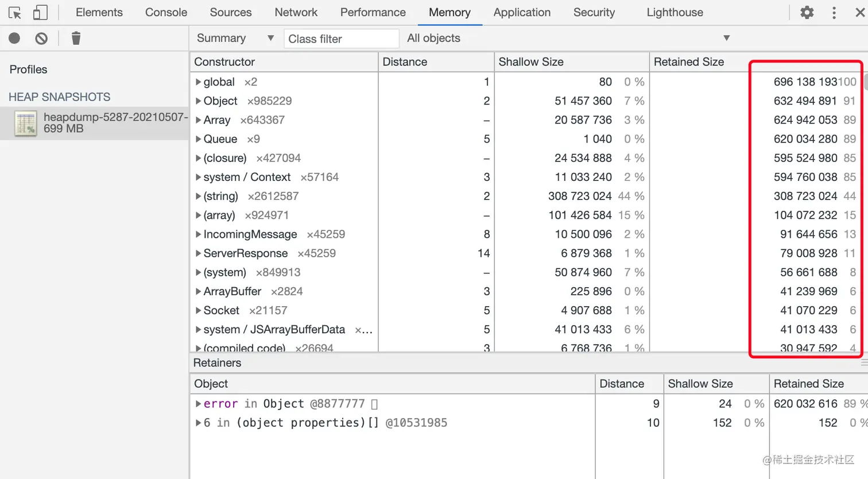Viewport: 868px width, 479px height.
Task: Click the 101 426 584 shallow size cell
Action: coord(580,215)
